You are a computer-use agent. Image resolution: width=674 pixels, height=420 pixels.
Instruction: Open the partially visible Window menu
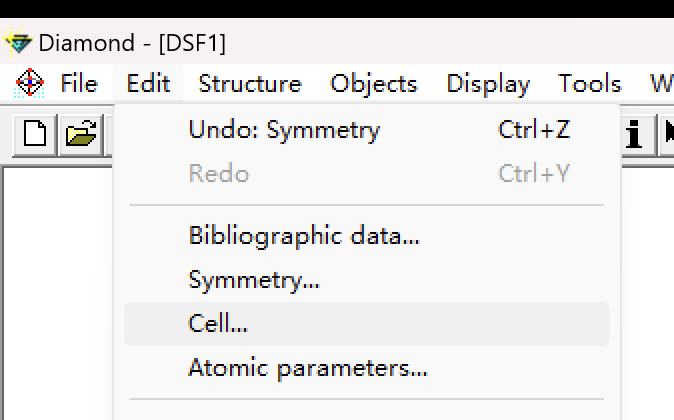tap(662, 83)
